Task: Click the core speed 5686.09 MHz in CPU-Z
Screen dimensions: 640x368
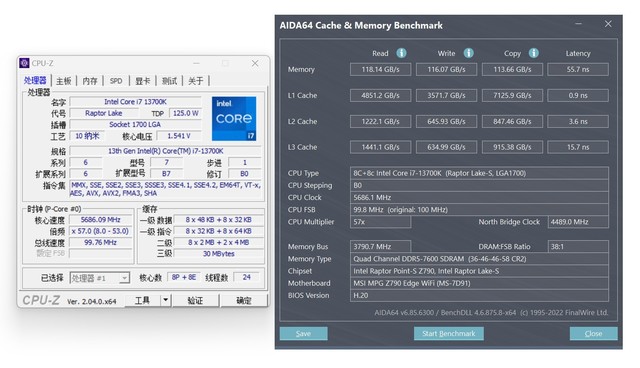Action: 100,219
